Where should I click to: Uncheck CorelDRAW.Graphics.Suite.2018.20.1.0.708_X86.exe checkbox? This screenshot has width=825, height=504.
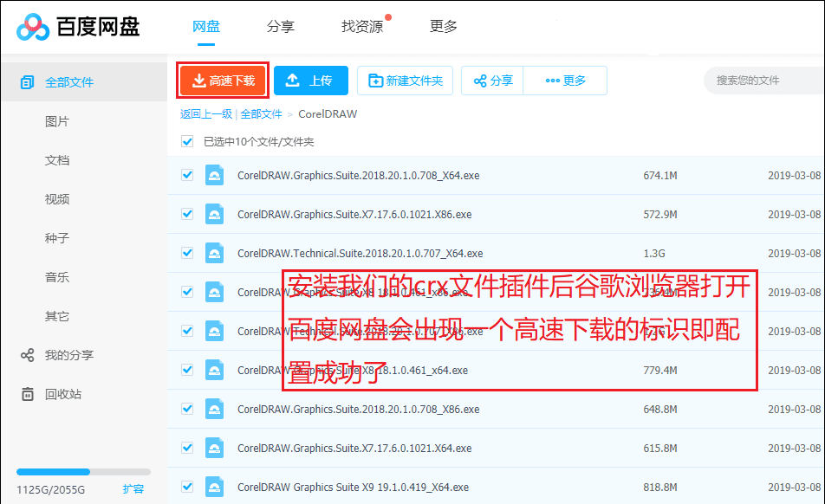(187, 409)
